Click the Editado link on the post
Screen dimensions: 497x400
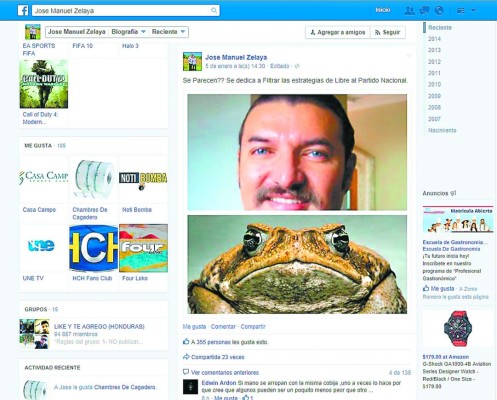coord(280,66)
